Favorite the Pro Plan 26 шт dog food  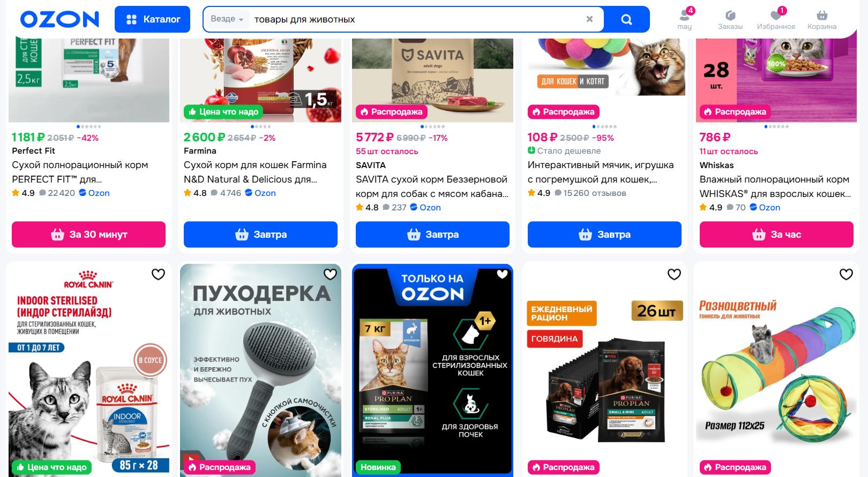[x=674, y=275]
